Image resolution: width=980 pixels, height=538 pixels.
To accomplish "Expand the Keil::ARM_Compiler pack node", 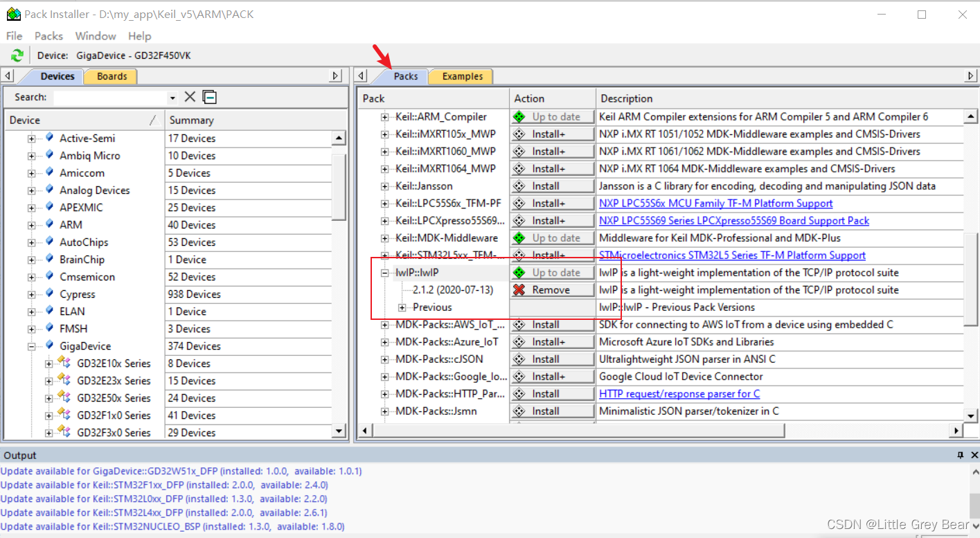I will pyautogui.click(x=384, y=117).
